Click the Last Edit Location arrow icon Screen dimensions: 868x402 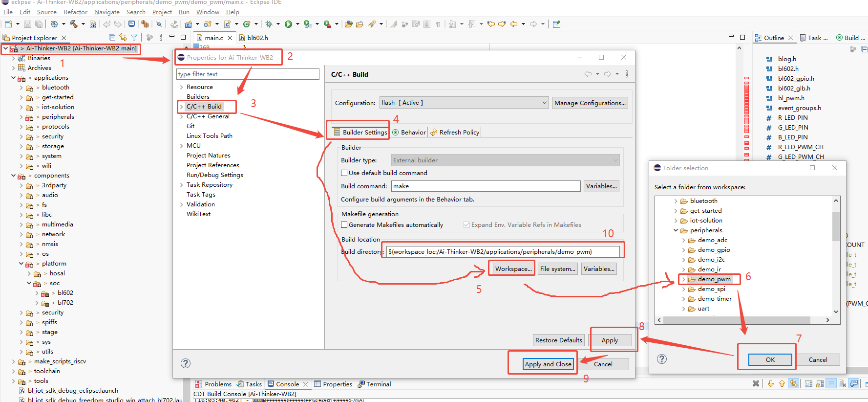(491, 24)
